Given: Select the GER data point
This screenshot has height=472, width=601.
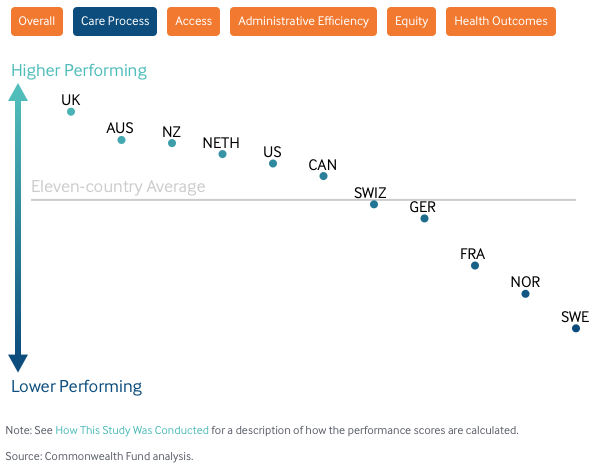Looking at the screenshot, I should point(424,219).
